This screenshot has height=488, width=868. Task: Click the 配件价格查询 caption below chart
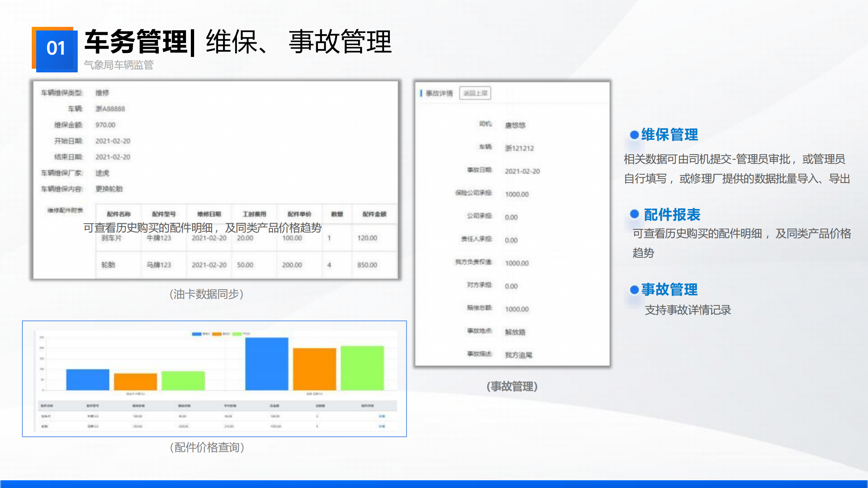207,447
